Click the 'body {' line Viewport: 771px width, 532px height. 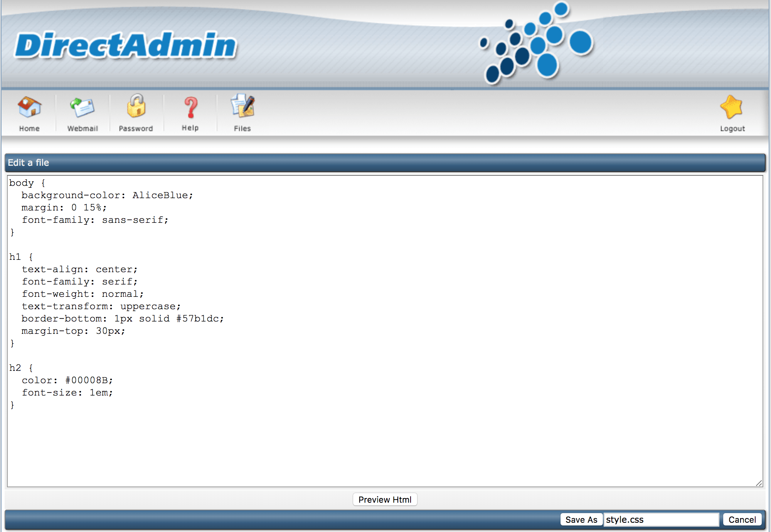pyautogui.click(x=27, y=183)
